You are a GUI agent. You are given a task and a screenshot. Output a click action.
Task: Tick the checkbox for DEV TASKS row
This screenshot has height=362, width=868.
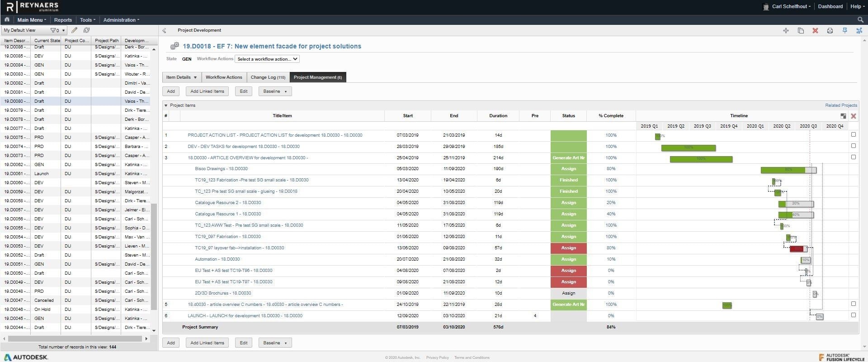coord(853,146)
